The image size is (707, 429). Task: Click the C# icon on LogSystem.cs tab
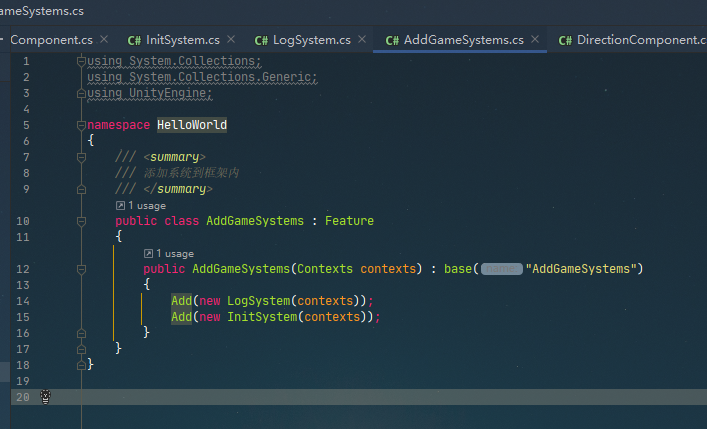tap(262, 41)
